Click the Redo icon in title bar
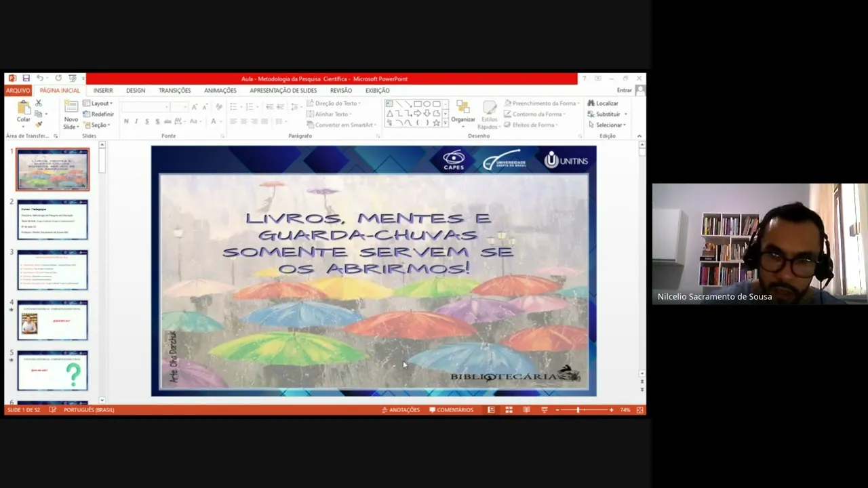The height and width of the screenshot is (488, 868). (58, 79)
